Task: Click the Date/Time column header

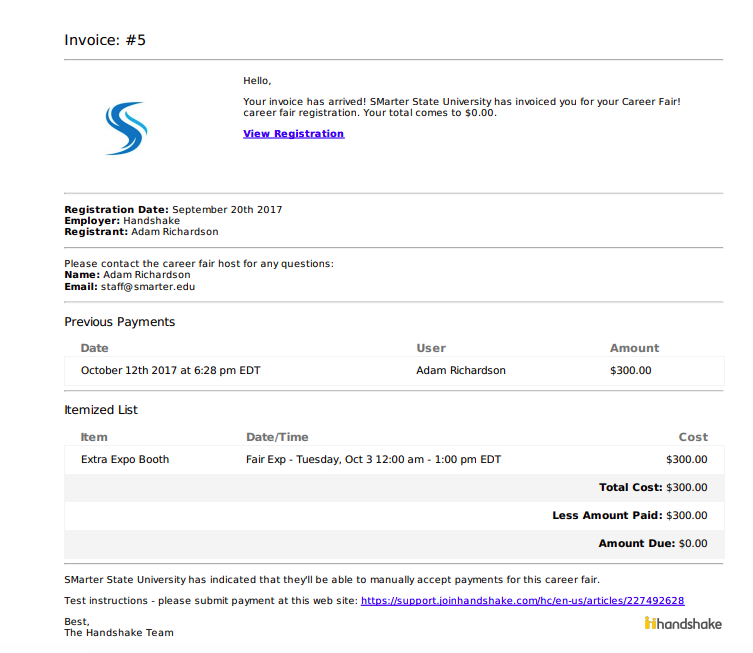Action: point(277,437)
